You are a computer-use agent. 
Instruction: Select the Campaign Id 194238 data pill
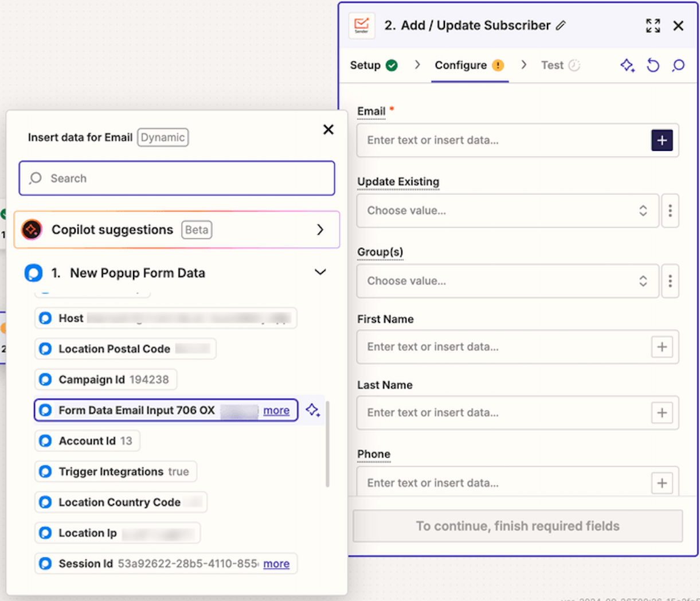[x=105, y=380]
